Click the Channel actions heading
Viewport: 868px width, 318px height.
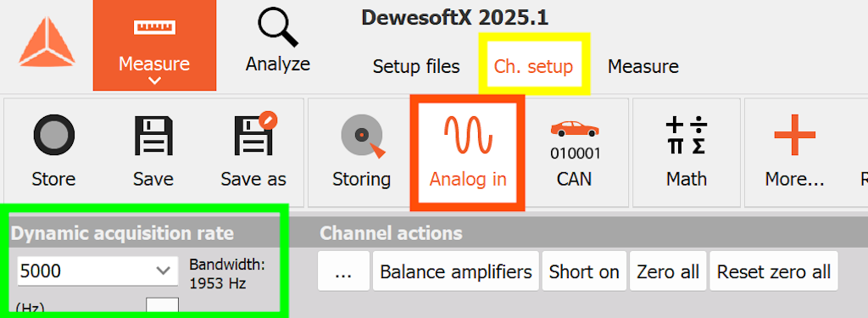tap(391, 234)
